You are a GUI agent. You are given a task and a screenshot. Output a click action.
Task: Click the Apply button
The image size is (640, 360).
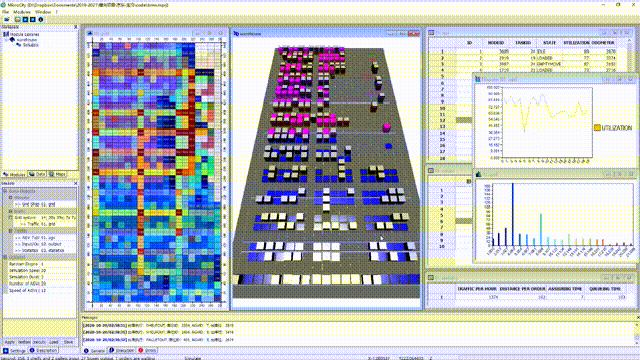tap(10, 342)
